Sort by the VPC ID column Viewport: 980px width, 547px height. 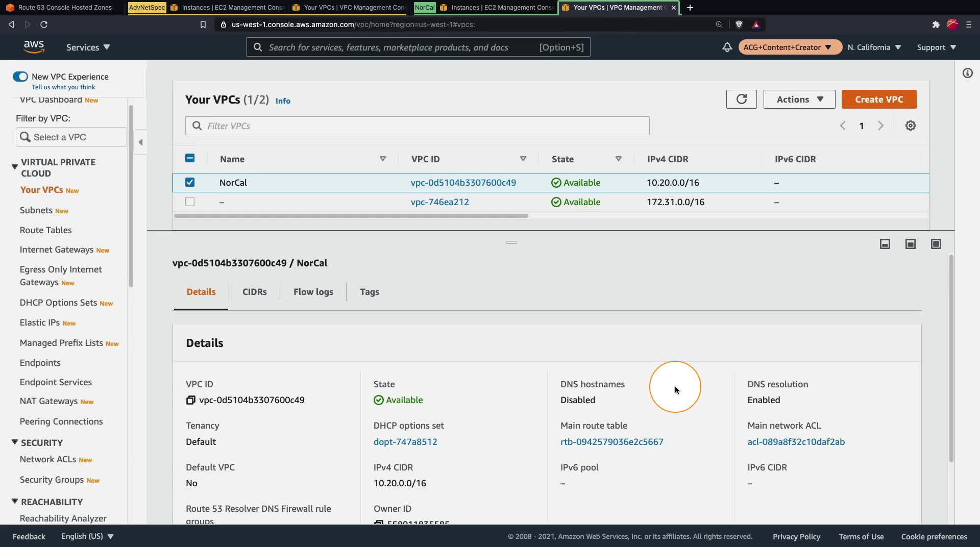click(x=523, y=159)
